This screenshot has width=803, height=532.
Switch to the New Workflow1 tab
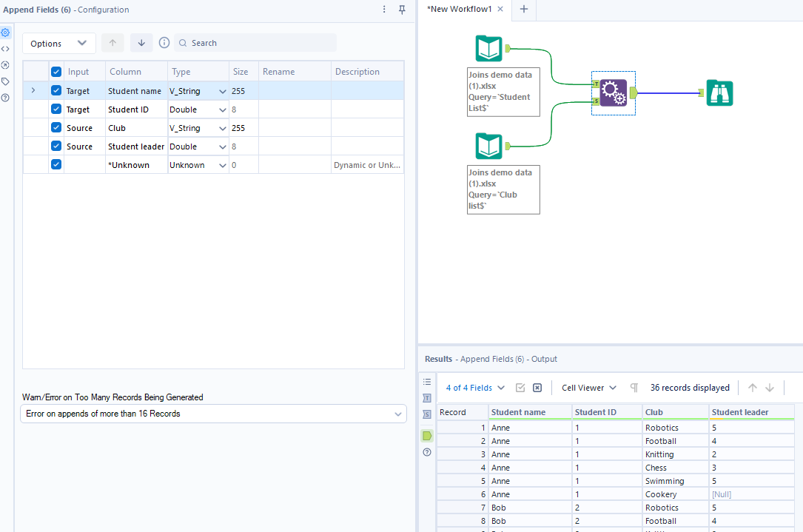click(460, 9)
